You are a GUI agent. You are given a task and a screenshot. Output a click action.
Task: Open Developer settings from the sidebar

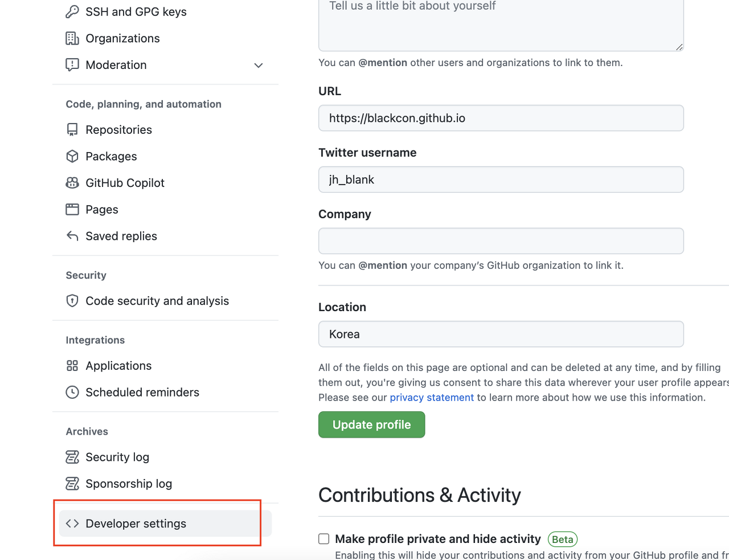pos(136,523)
